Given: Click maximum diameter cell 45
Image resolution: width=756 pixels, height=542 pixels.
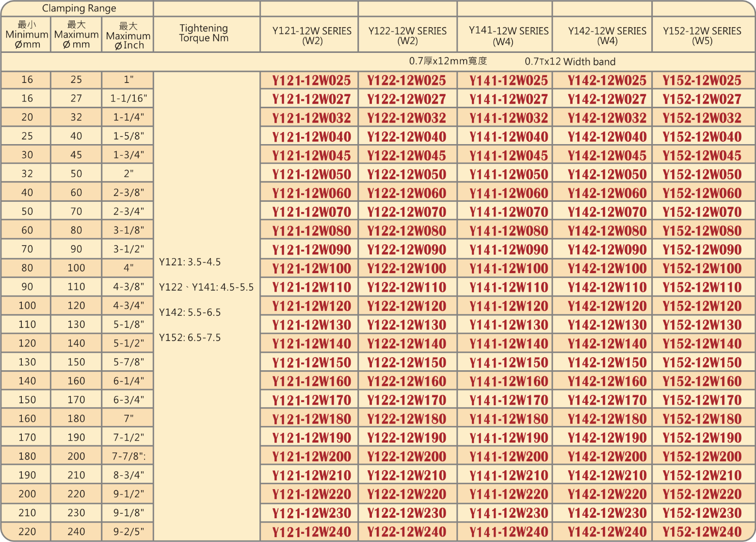Looking at the screenshot, I should tap(76, 155).
